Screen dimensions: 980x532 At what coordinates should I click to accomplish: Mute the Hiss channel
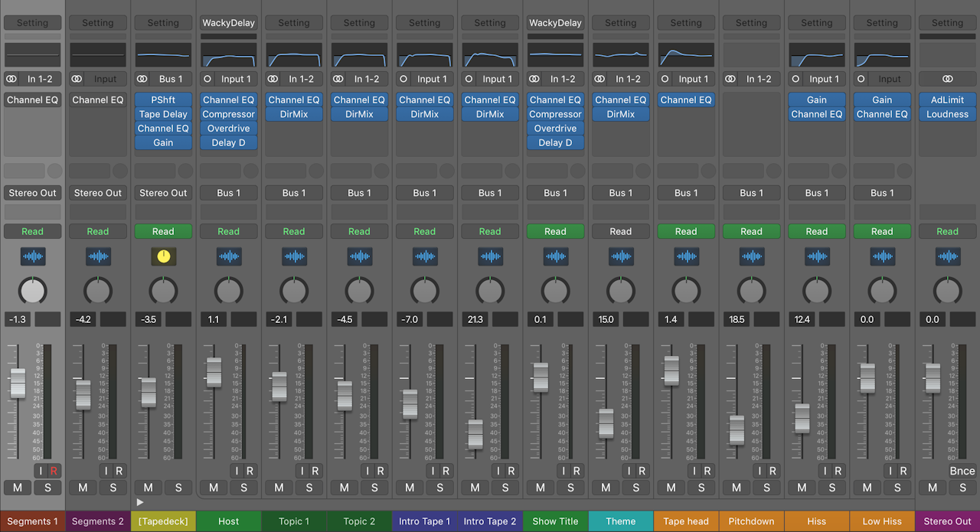pos(802,488)
